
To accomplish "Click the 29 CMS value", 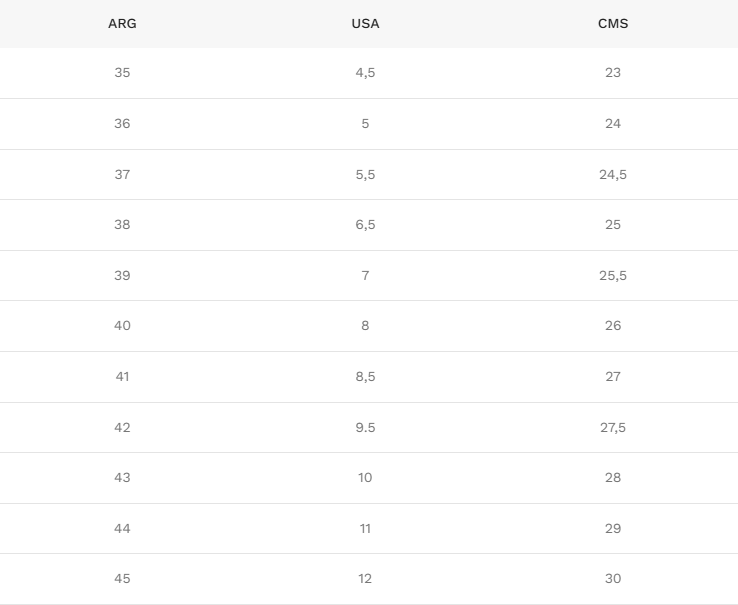I will 613,529.
